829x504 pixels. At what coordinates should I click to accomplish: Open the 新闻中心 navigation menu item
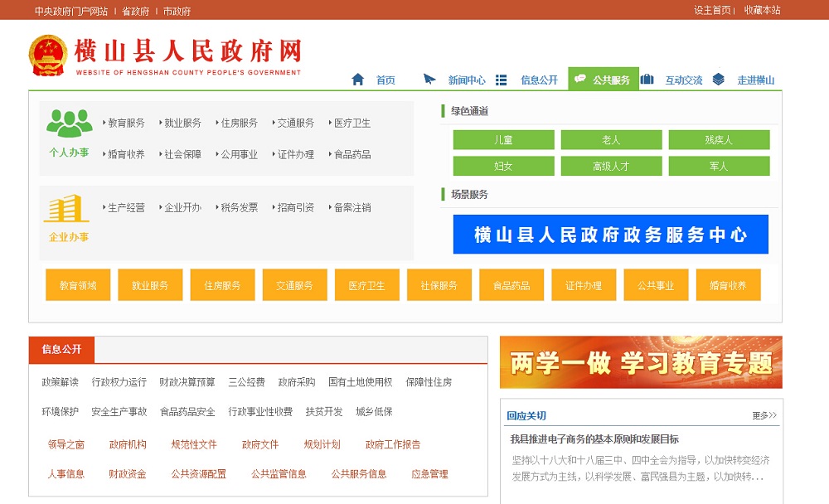pyautogui.click(x=467, y=80)
